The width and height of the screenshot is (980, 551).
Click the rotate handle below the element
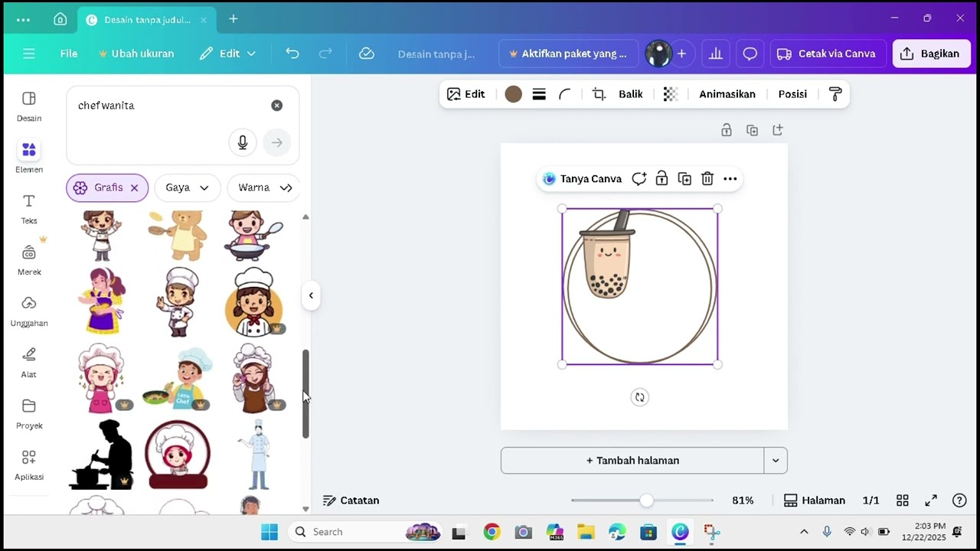[x=639, y=397]
